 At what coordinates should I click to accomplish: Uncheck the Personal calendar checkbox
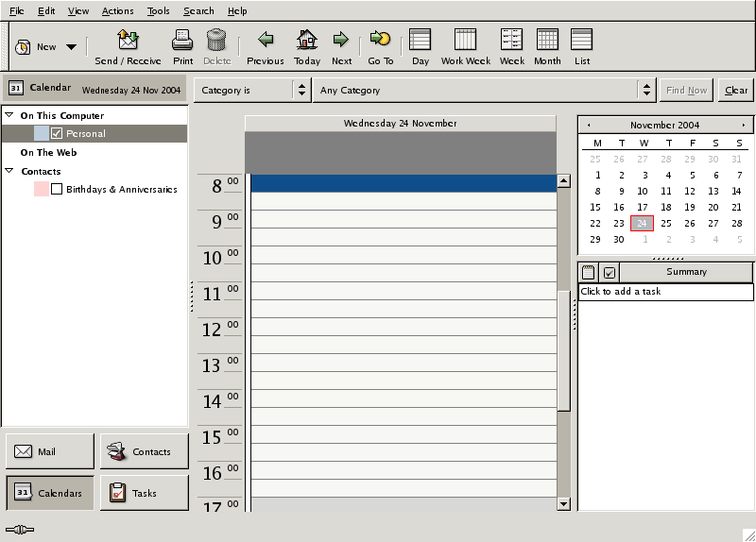pos(57,134)
